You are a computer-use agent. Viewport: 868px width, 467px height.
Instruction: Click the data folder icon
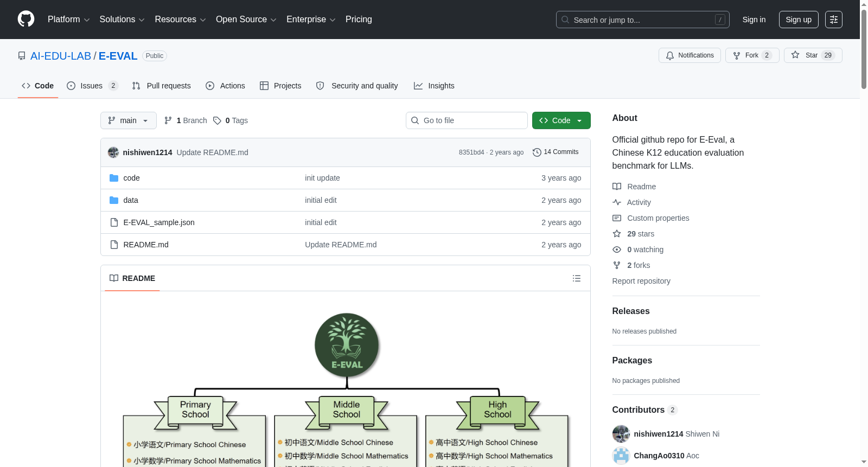[114, 200]
